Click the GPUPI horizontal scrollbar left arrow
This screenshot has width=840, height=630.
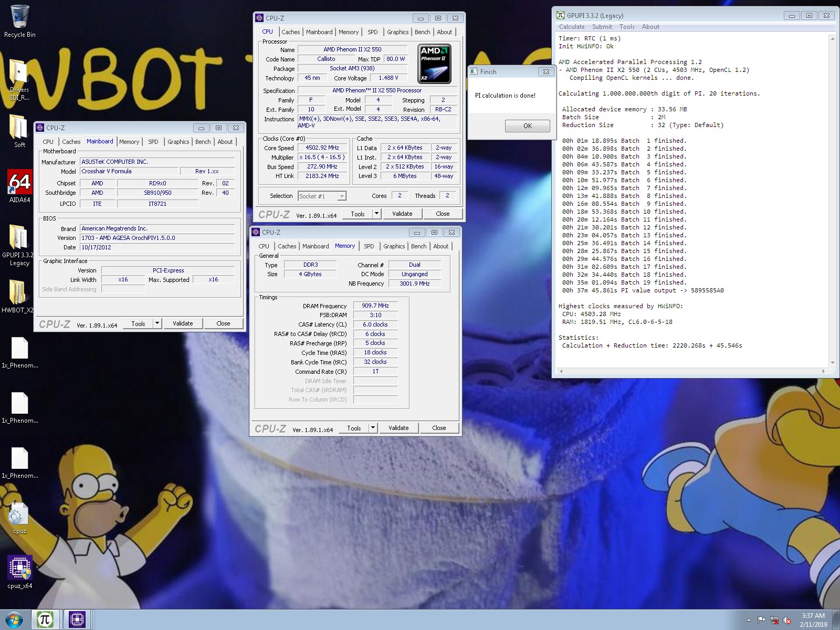(562, 371)
